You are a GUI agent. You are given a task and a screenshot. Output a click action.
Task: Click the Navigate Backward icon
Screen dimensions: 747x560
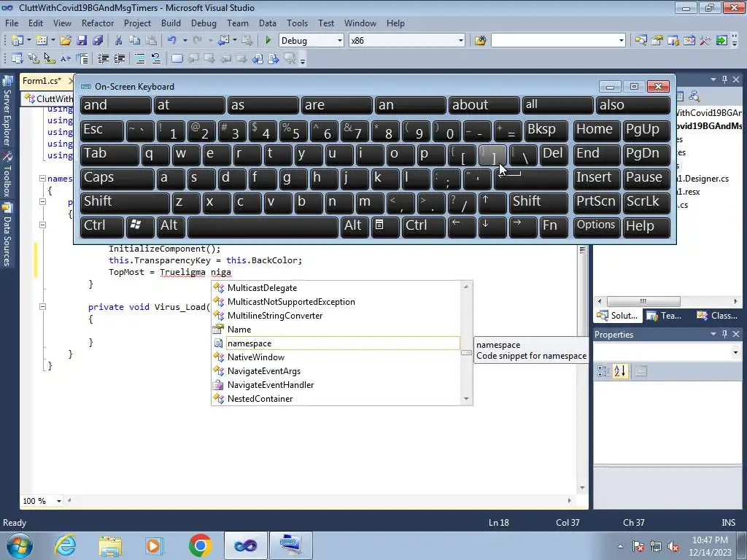(223, 41)
